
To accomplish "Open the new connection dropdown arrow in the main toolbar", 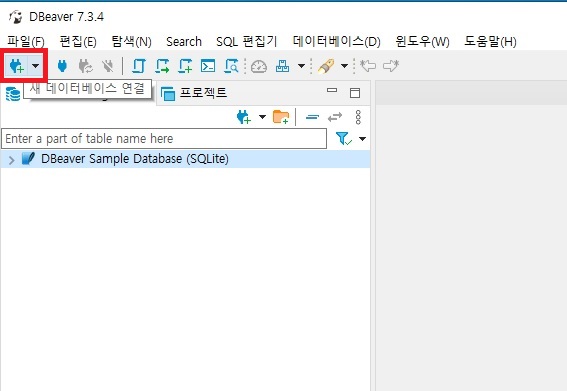I will [x=35, y=66].
